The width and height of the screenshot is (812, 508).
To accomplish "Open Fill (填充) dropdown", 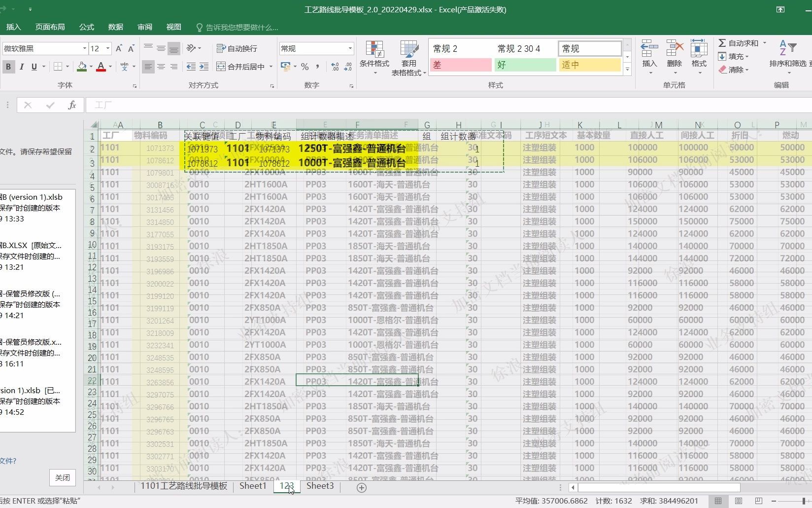I will (x=733, y=56).
